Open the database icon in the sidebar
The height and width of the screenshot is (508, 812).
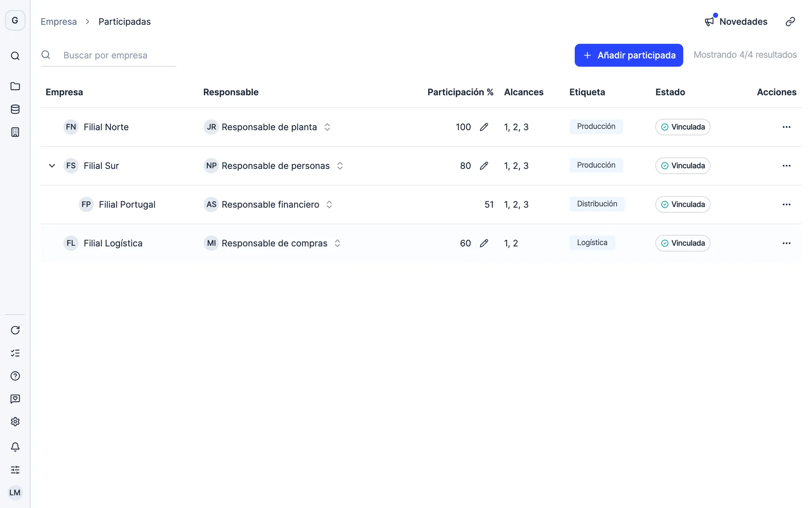[x=15, y=109]
